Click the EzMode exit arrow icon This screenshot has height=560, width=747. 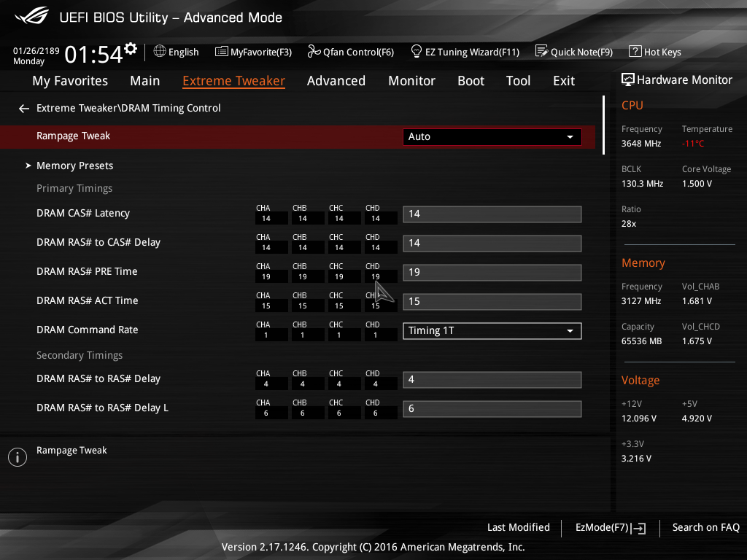point(638,528)
